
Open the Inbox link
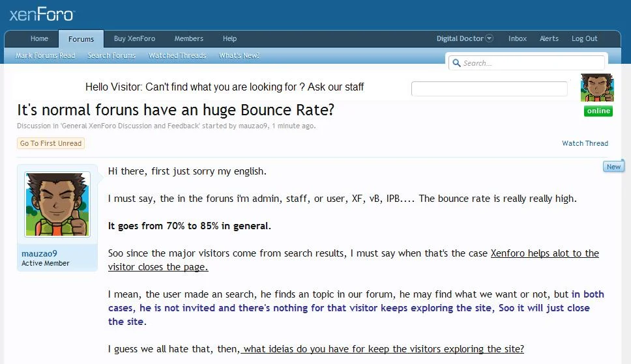(x=518, y=38)
